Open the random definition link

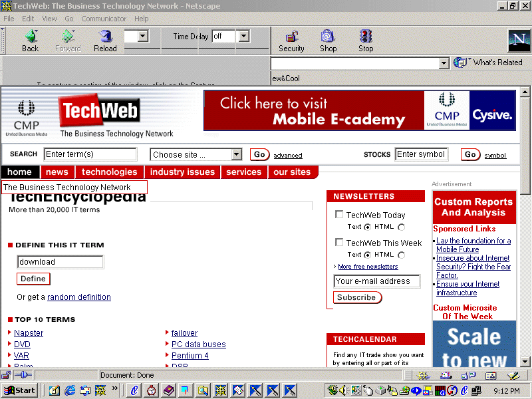(79, 297)
